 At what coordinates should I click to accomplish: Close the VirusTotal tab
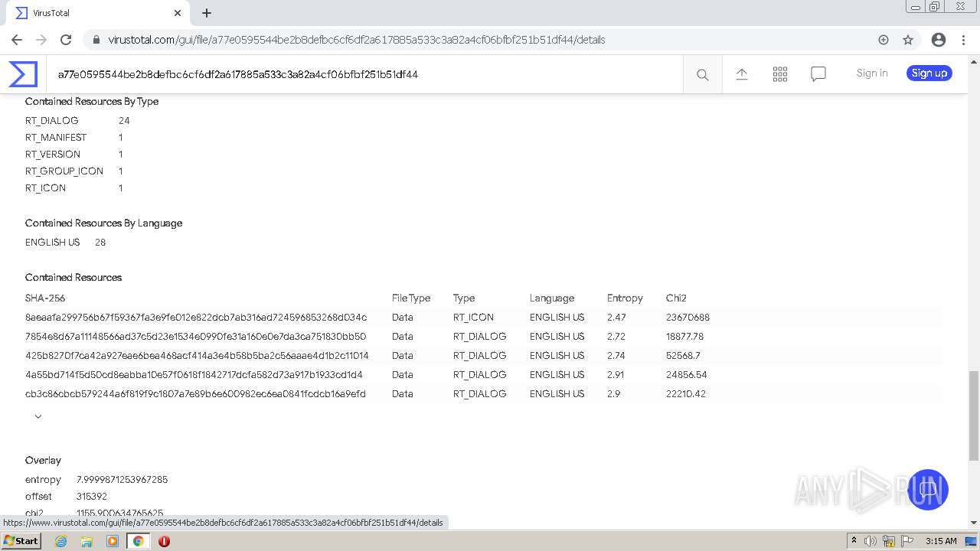178,13
